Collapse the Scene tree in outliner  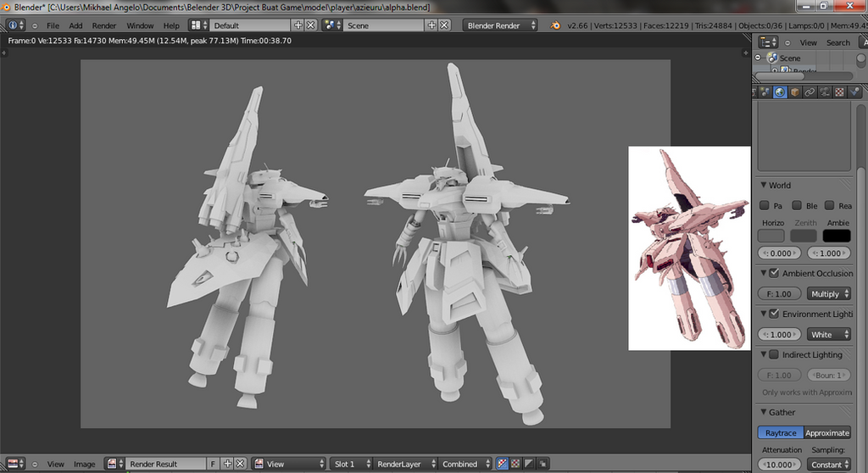coord(759,58)
